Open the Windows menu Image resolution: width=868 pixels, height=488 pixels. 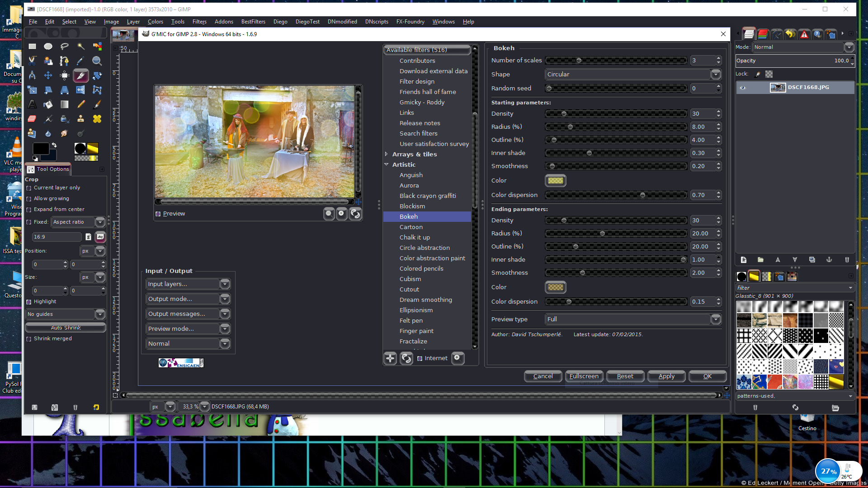pos(443,22)
